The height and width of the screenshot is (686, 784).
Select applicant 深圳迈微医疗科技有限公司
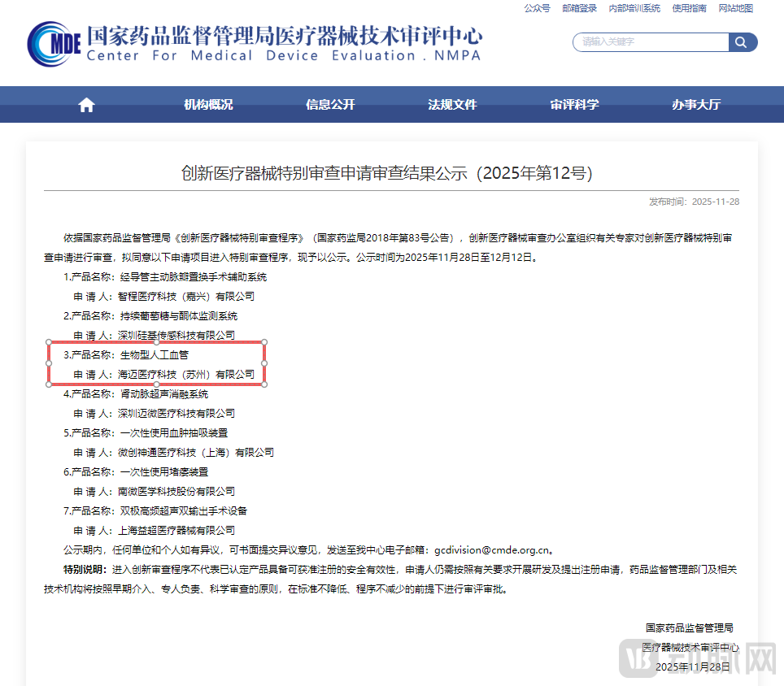[x=176, y=413]
